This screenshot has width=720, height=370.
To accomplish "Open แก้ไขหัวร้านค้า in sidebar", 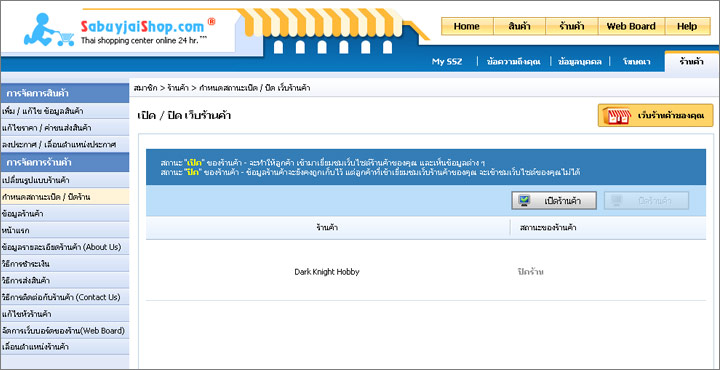I will click(x=64, y=314).
